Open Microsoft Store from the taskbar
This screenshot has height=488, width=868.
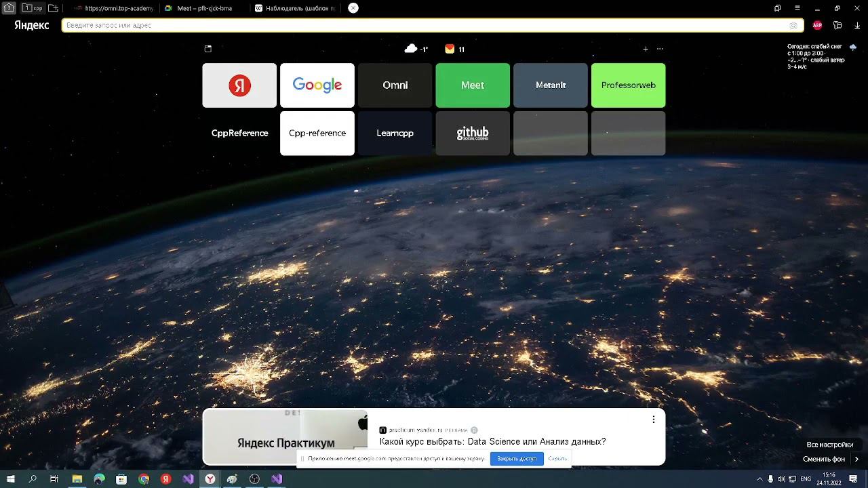click(x=121, y=479)
